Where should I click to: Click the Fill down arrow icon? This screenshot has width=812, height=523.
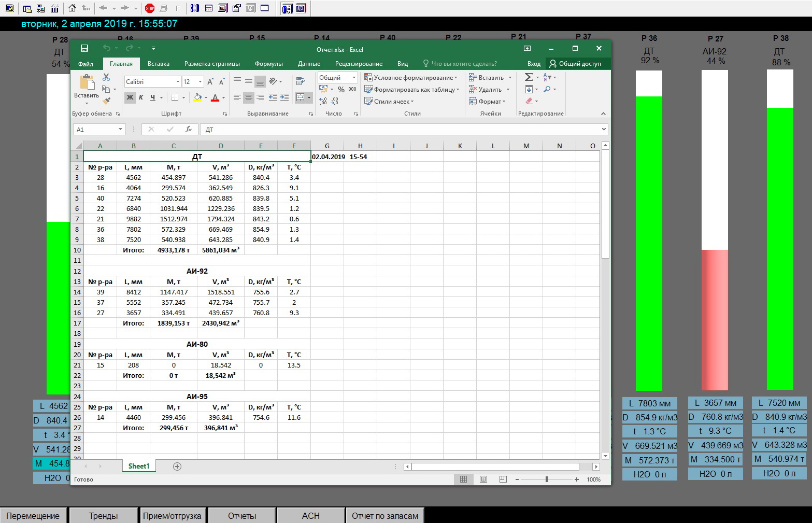(529, 89)
